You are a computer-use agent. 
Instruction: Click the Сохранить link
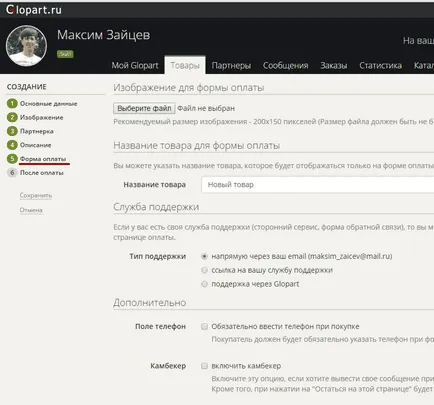(x=36, y=195)
